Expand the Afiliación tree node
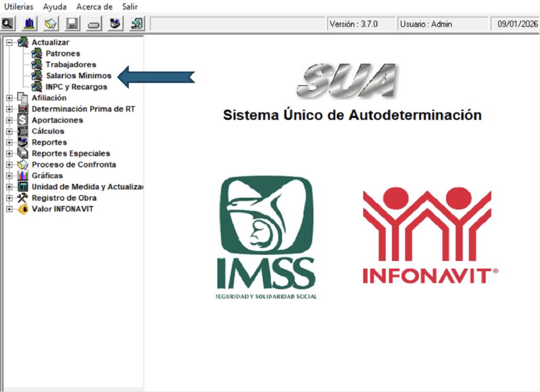 tap(9, 98)
